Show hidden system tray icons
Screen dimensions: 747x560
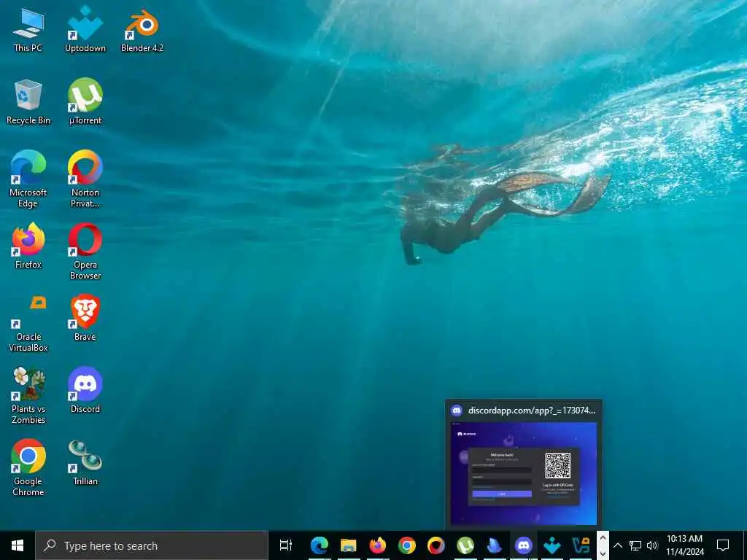tap(618, 545)
